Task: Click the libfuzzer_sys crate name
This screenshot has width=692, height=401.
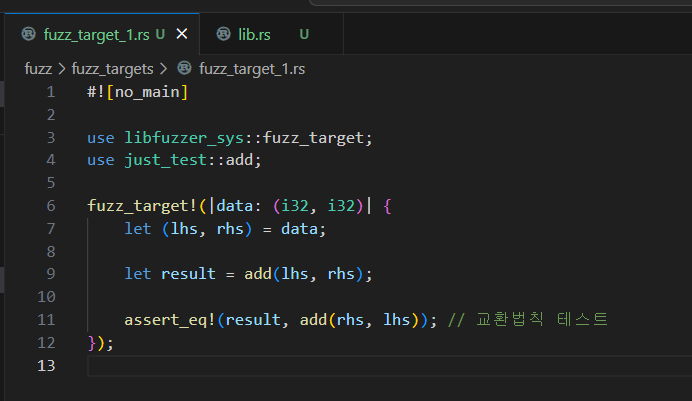Action: [184, 138]
